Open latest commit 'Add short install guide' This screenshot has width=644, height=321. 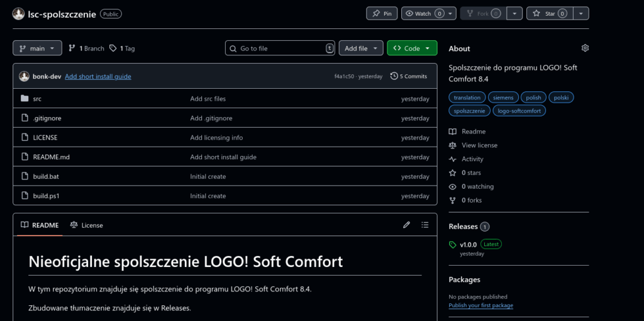click(98, 76)
